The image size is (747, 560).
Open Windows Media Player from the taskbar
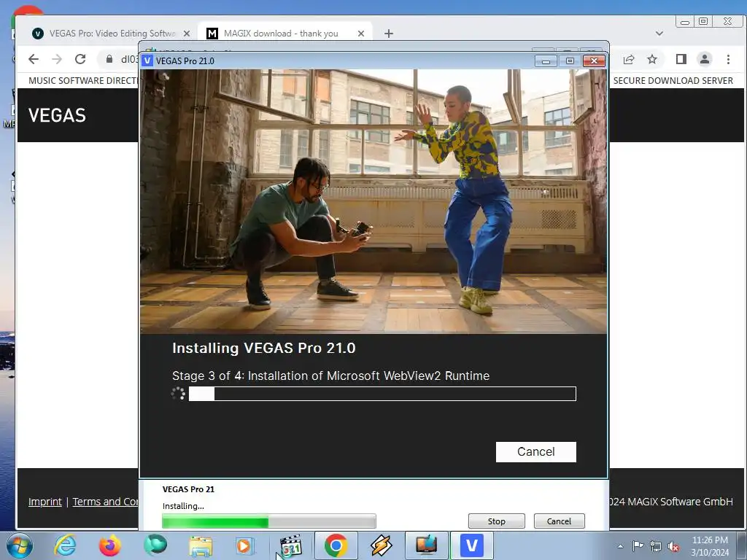245,545
